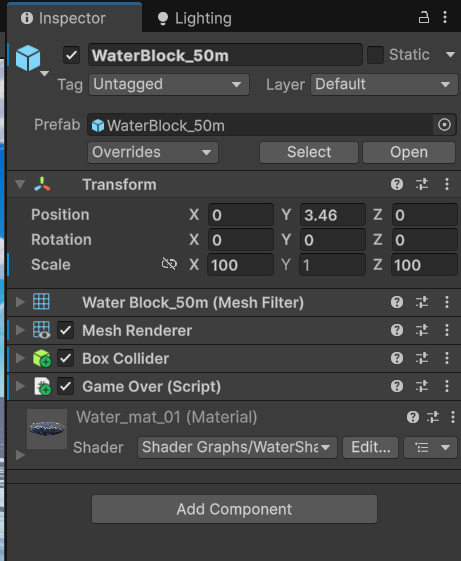Toggle the Scale constrained proportions link icon
This screenshot has height=561, width=461.
pyautogui.click(x=169, y=264)
